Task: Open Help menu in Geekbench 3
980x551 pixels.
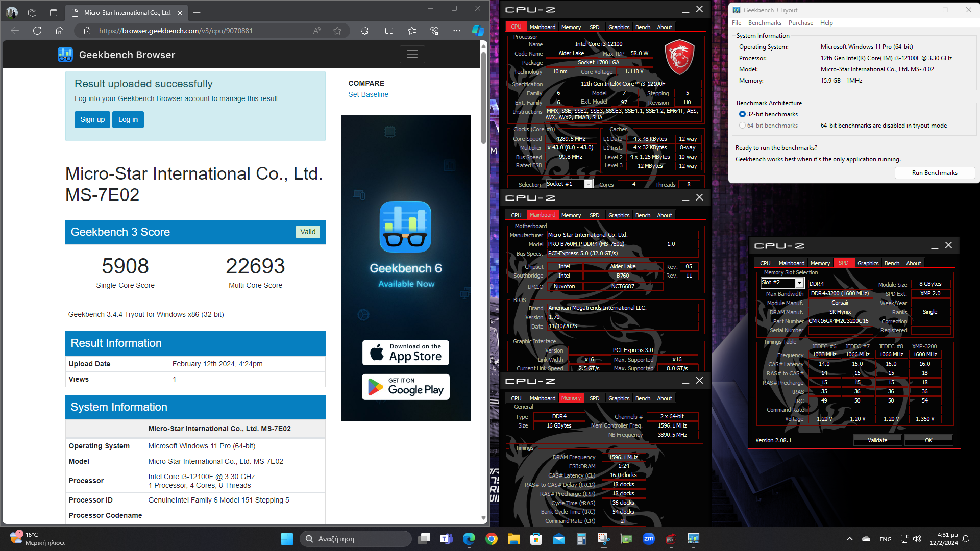Action: tap(826, 23)
